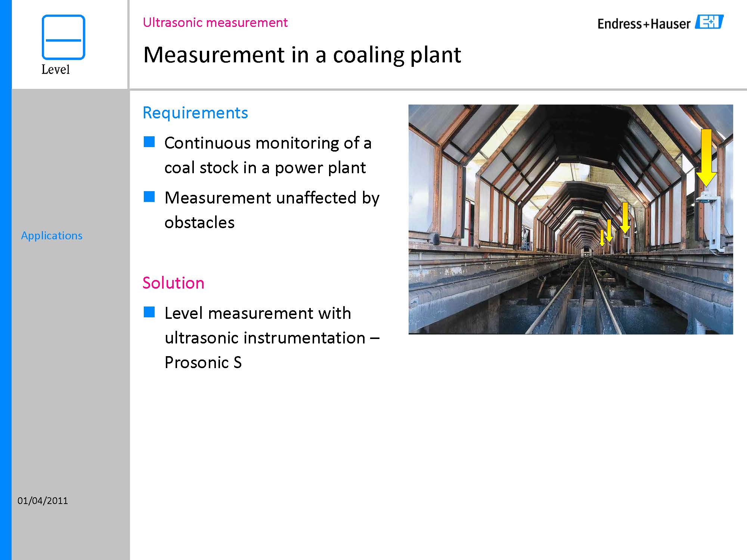This screenshot has height=560, width=747.
Task: Click the Ultrasonic measurement heading
Action: (x=215, y=23)
